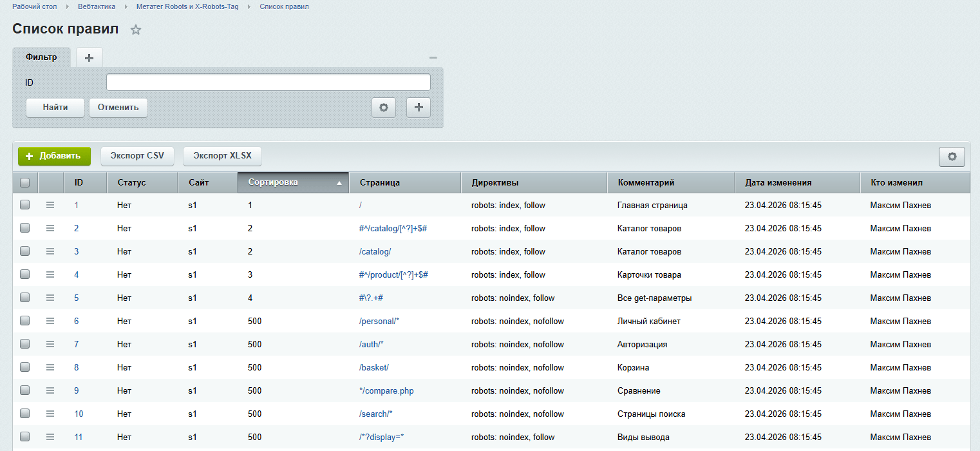Open actions menu for row ID 6
The width and height of the screenshot is (980, 451).
[50, 321]
